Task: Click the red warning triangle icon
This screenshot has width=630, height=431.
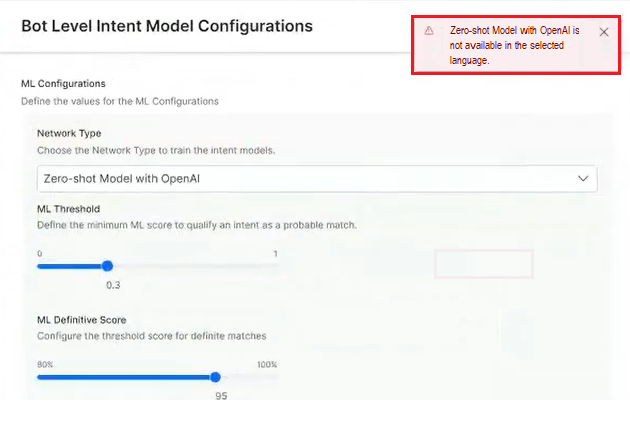Action: point(429,31)
